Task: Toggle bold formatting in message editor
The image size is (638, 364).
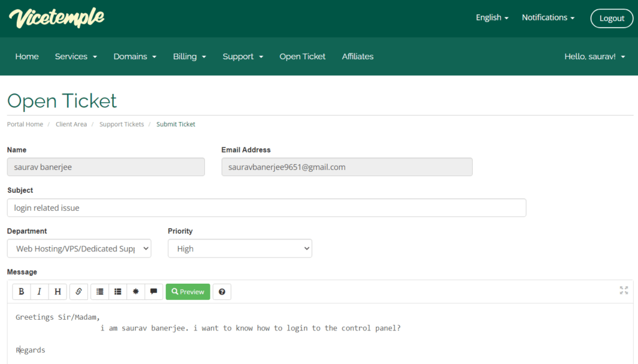Action: [x=21, y=292]
